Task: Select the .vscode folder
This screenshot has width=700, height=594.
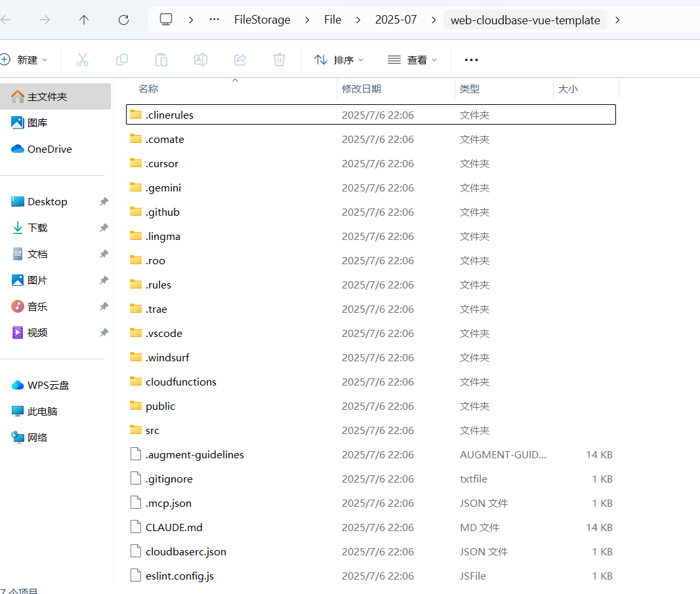Action: [371, 333]
